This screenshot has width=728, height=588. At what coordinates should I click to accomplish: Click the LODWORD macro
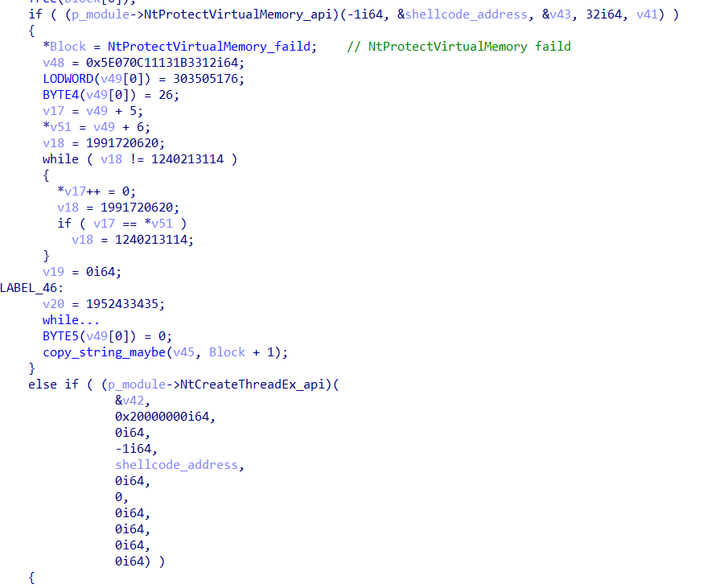click(68, 79)
